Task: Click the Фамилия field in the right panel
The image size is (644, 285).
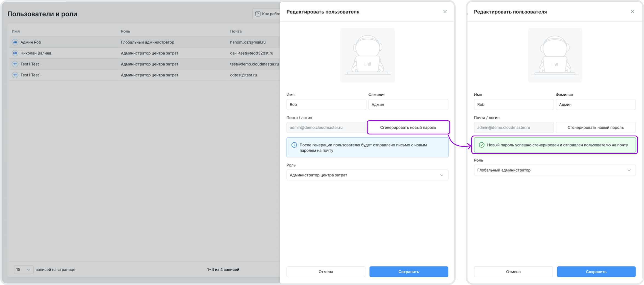Action: click(x=595, y=105)
